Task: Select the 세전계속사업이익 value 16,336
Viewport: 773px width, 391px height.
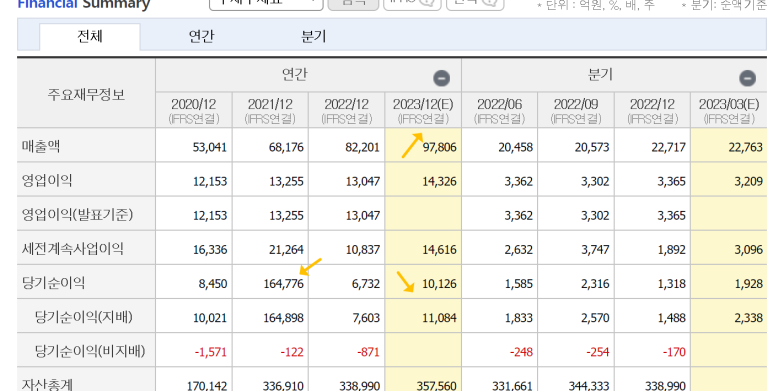Action: click(x=210, y=250)
